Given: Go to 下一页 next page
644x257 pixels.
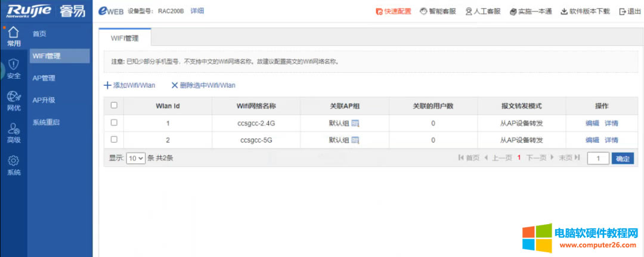Looking at the screenshot, I should coord(540,157).
